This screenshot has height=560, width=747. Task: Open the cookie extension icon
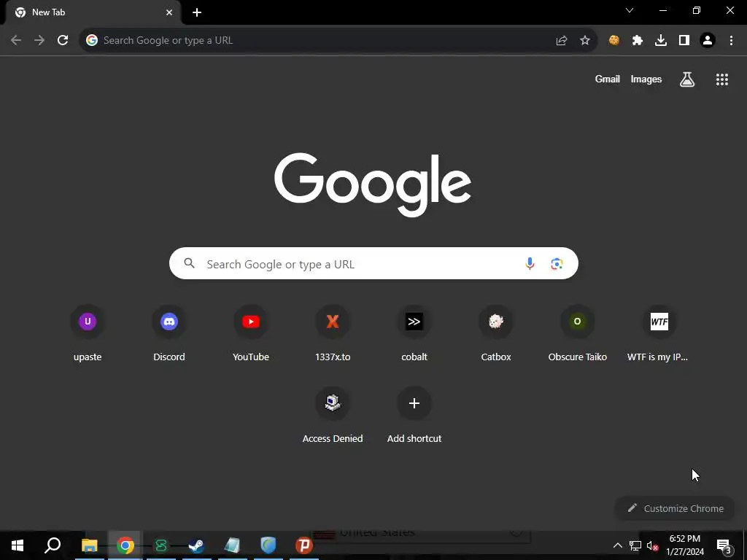click(614, 41)
